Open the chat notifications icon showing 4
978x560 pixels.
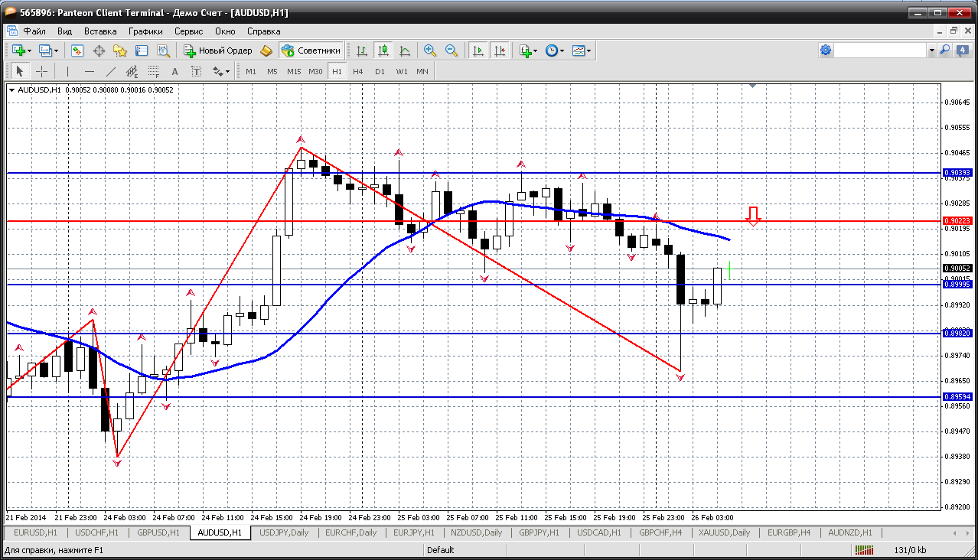coord(961,50)
